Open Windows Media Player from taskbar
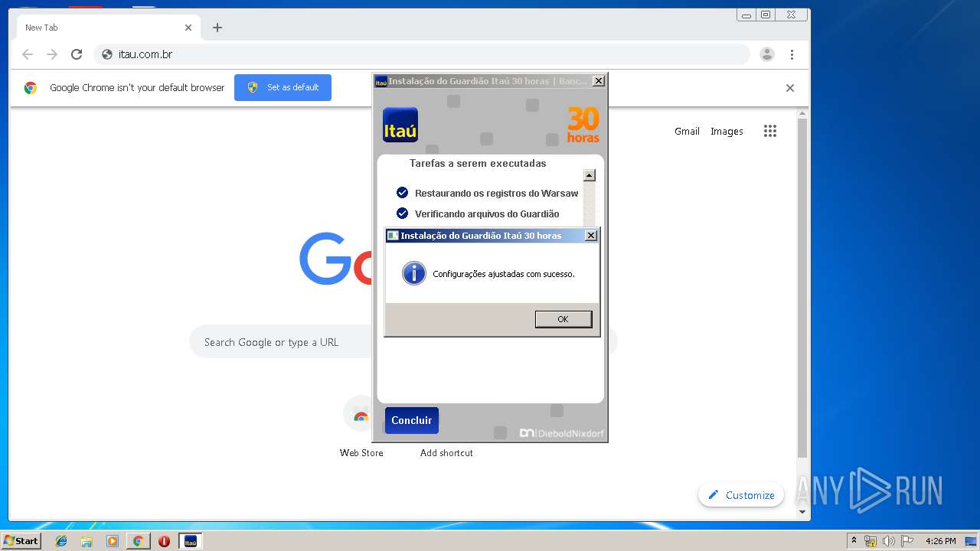 click(113, 541)
